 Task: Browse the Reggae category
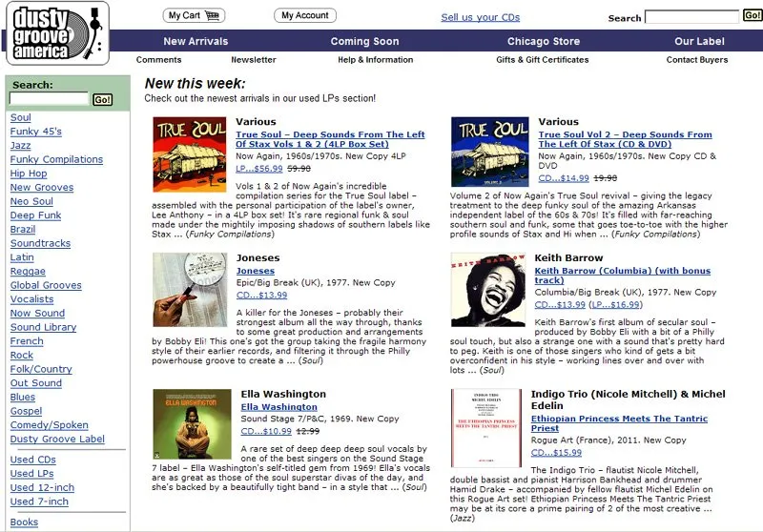(x=28, y=272)
